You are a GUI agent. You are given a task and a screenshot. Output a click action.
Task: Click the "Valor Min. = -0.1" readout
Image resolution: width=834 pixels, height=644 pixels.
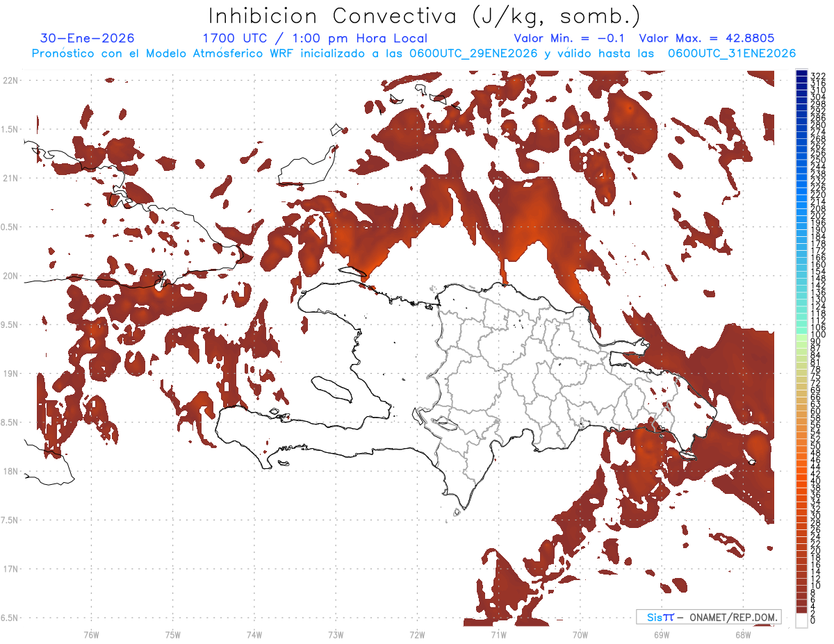pyautogui.click(x=569, y=38)
